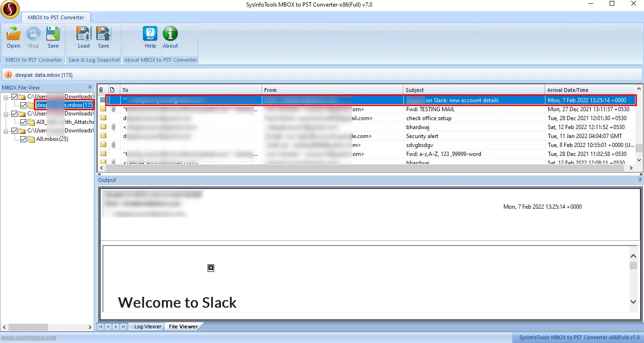Uncheck the All.mbox(25) checkbox
644x343 pixels.
tap(24, 139)
